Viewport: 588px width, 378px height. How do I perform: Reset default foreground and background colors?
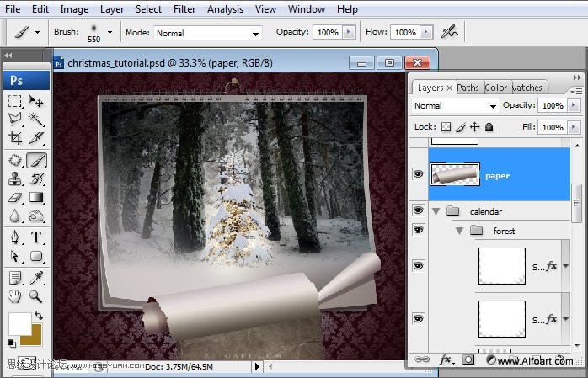coord(12,343)
